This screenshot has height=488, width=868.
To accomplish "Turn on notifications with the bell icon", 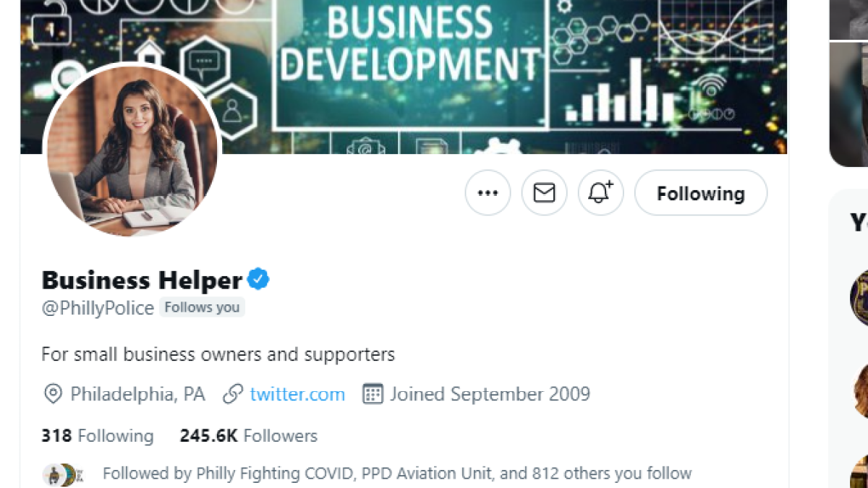I will point(600,193).
